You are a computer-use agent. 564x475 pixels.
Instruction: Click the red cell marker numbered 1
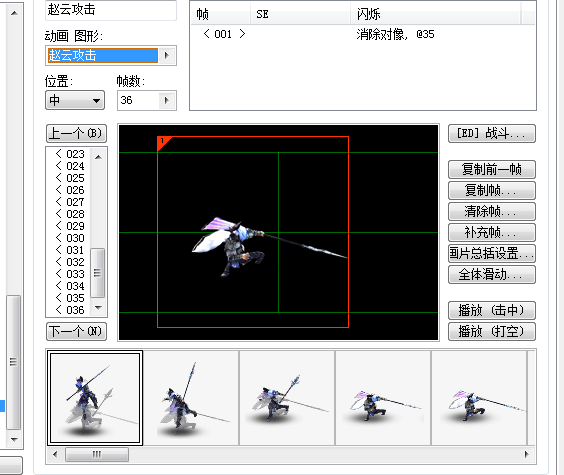coord(164,142)
